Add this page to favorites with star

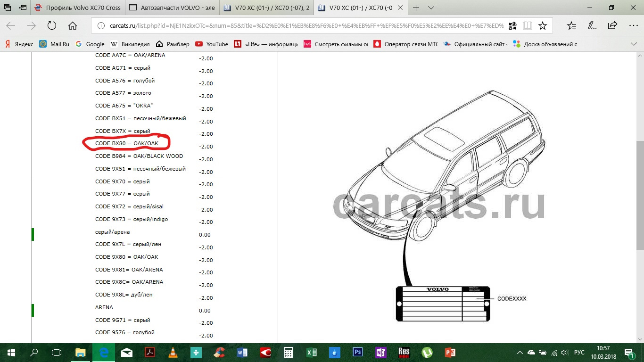543,26
